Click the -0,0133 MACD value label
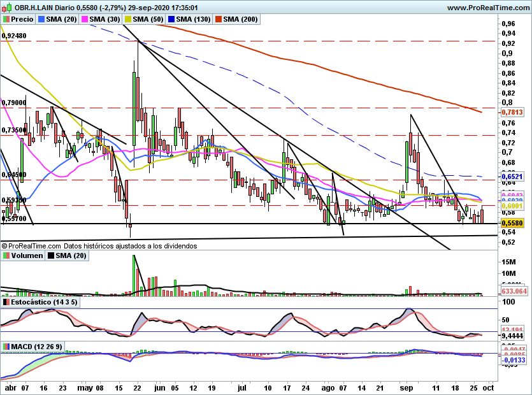The width and height of the screenshot is (532, 395). [x=514, y=360]
